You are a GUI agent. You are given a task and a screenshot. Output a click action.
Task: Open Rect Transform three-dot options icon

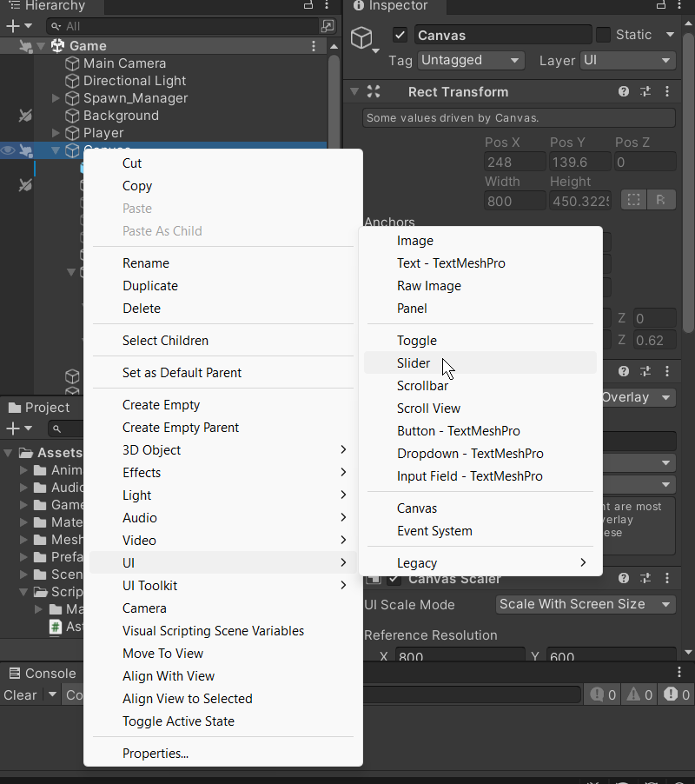click(x=666, y=91)
